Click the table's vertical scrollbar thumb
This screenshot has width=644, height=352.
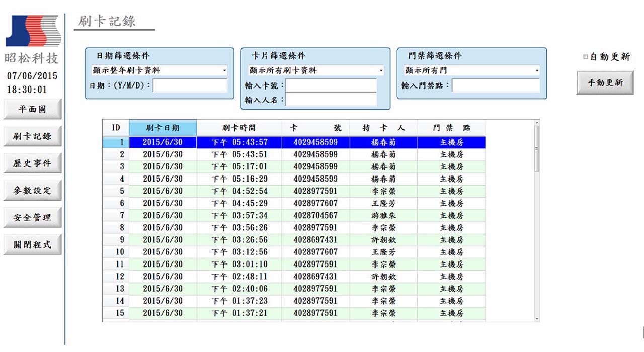(x=537, y=149)
